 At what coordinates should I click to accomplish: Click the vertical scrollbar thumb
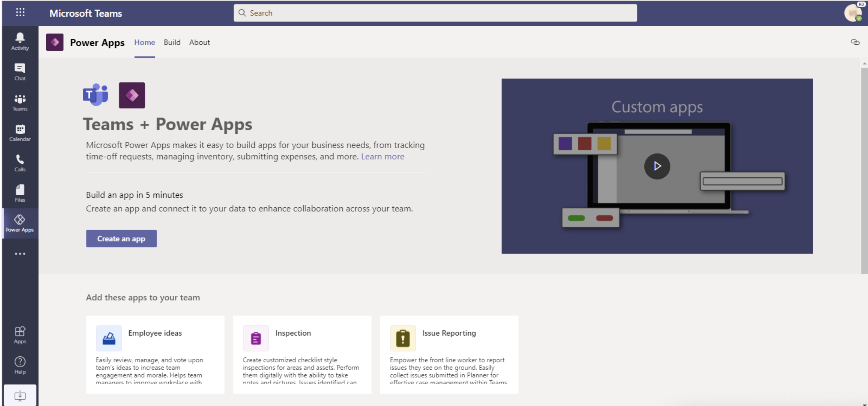click(864, 170)
